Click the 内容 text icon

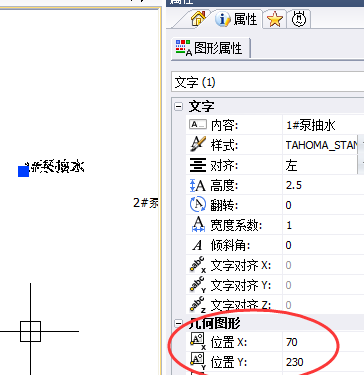point(198,125)
